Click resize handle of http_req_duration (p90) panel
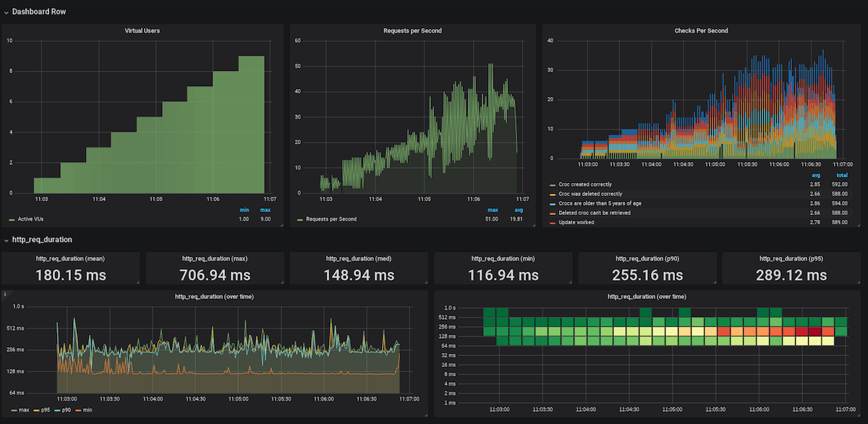The width and height of the screenshot is (868, 424). click(x=713, y=284)
